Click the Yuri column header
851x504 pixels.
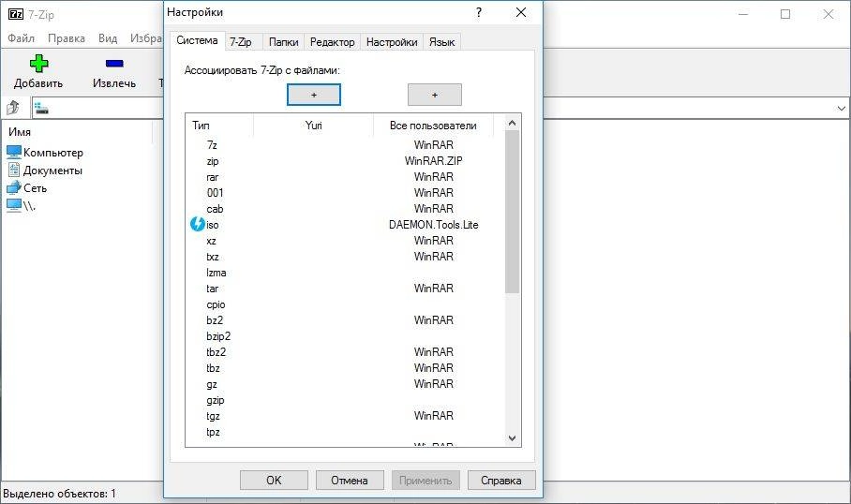(x=314, y=126)
